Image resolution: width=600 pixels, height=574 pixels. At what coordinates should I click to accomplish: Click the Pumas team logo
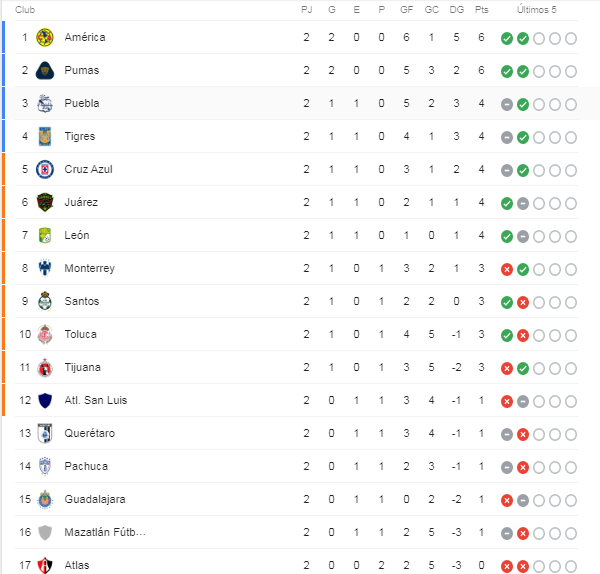coord(45,70)
